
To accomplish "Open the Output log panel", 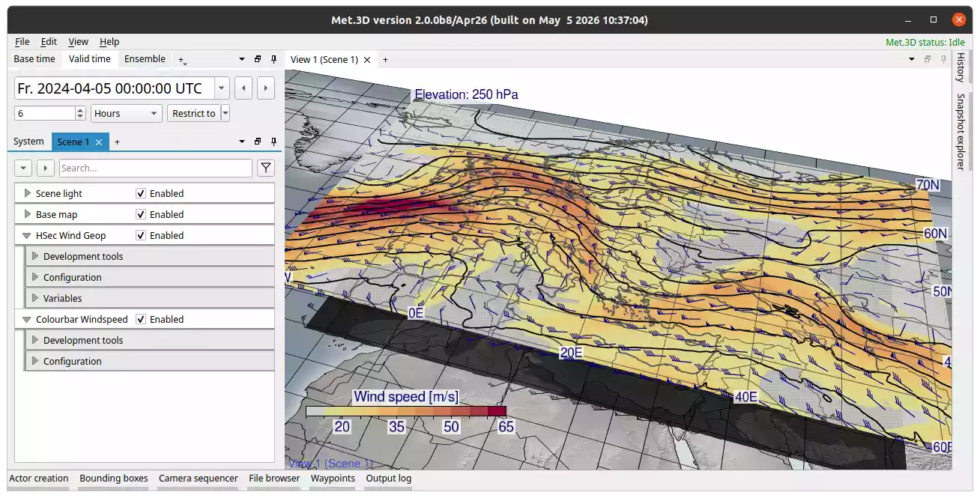I will pos(389,479).
